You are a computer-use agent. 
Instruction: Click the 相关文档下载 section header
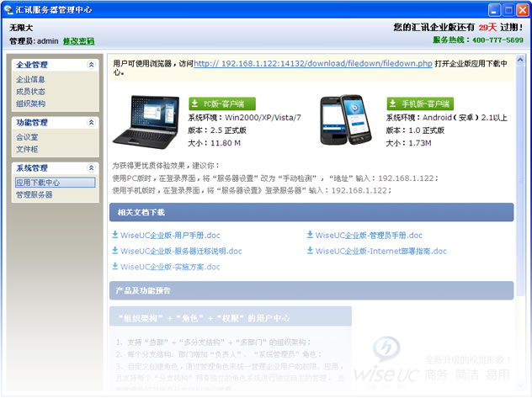[311, 212]
